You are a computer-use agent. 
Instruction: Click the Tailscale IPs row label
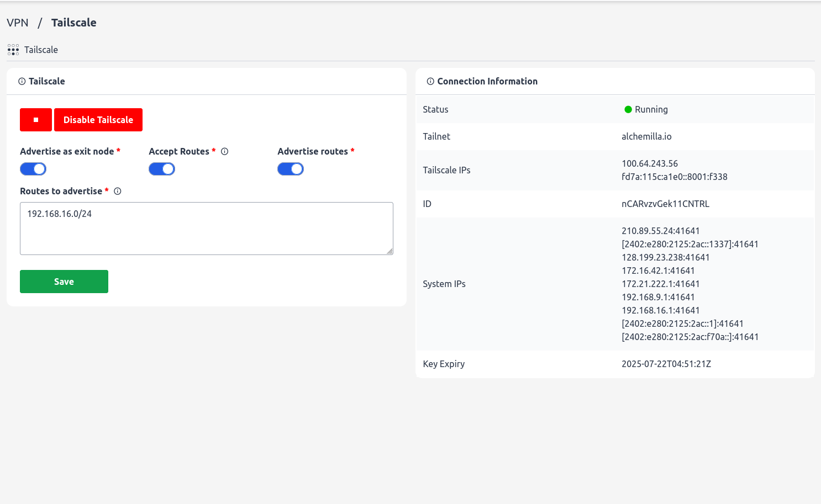(446, 170)
